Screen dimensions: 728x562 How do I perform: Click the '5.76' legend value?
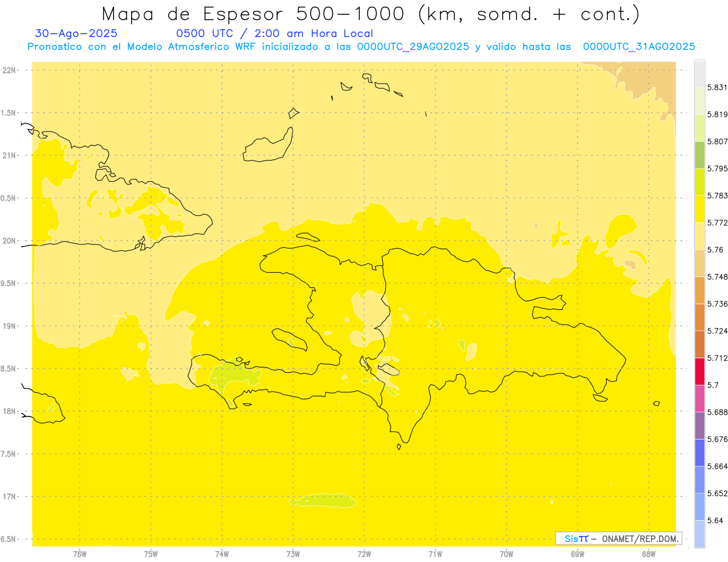tap(715, 250)
